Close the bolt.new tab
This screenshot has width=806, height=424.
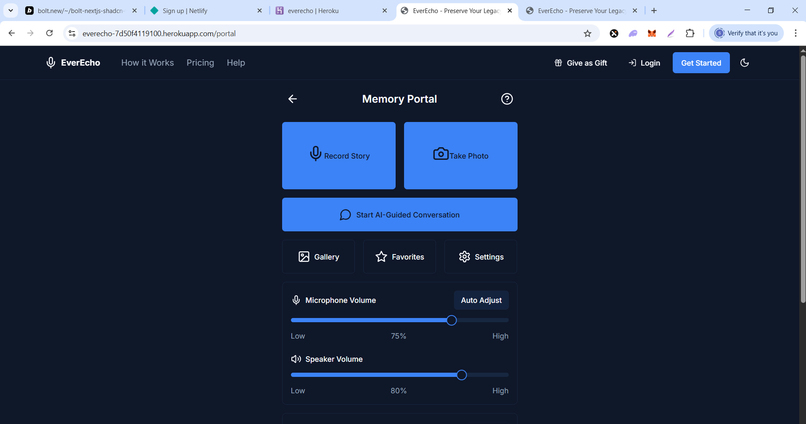click(134, 10)
